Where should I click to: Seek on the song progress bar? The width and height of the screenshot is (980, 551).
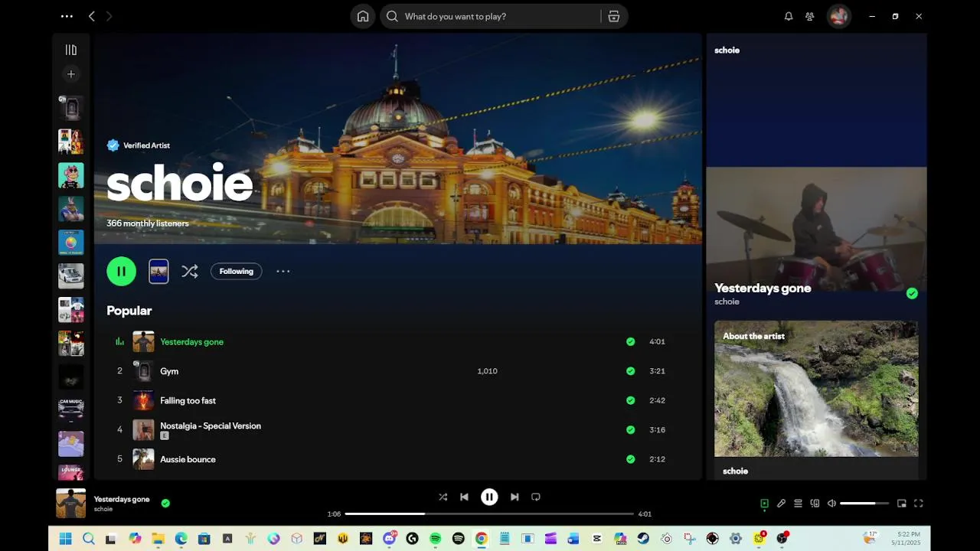pyautogui.click(x=489, y=514)
